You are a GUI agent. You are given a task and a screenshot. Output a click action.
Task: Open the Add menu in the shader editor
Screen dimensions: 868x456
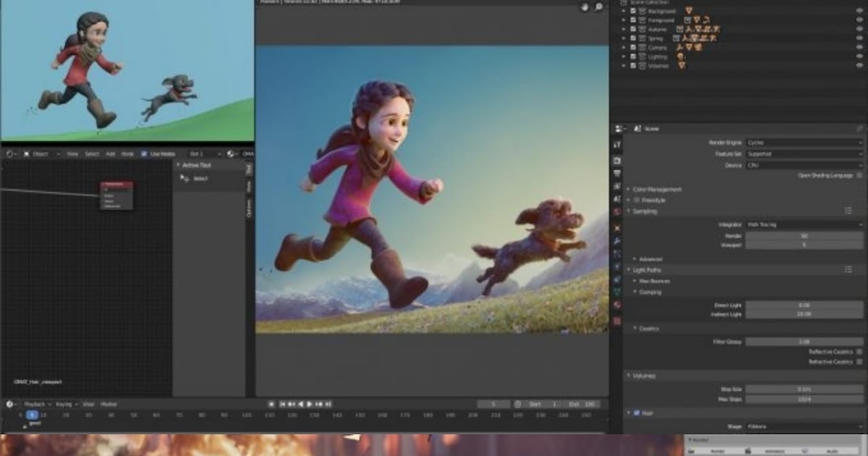111,153
